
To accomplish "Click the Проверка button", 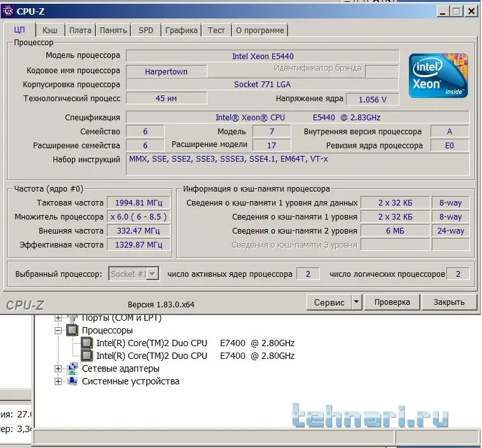I will (x=392, y=302).
